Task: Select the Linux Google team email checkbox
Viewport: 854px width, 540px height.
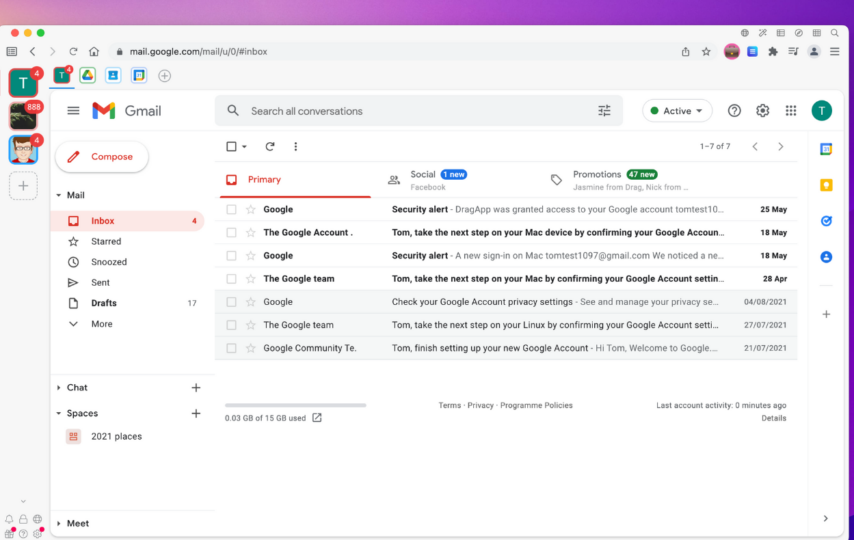Action: [231, 325]
